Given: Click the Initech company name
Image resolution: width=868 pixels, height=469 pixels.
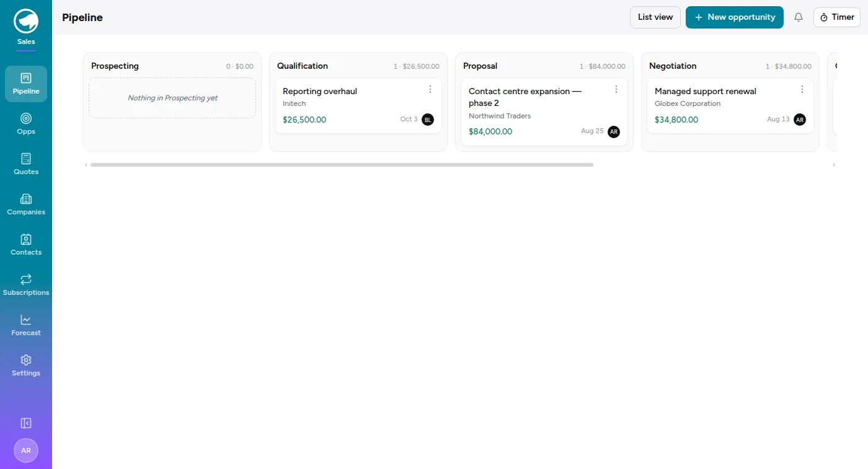Looking at the screenshot, I should [x=294, y=103].
